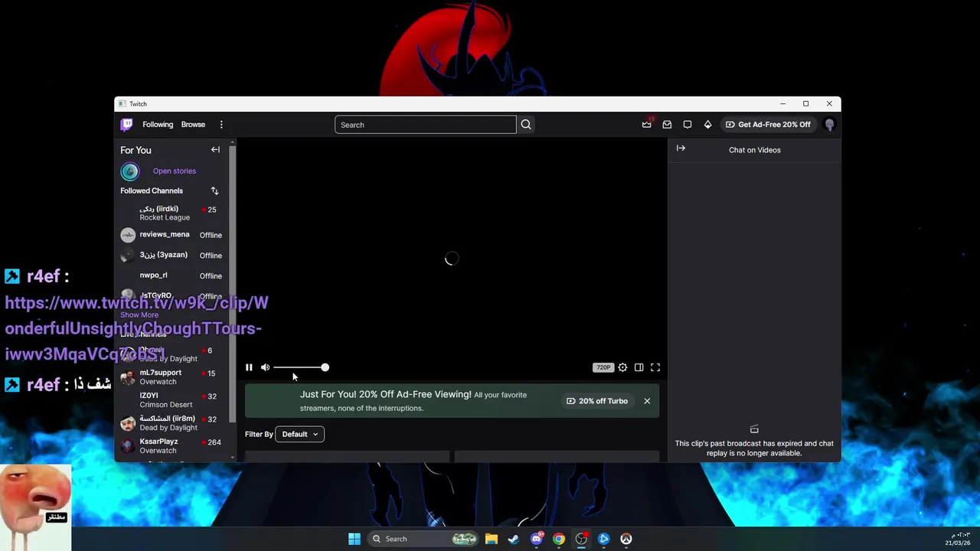Open Steam from the taskbar
This screenshot has height=551, width=980.
pos(513,539)
